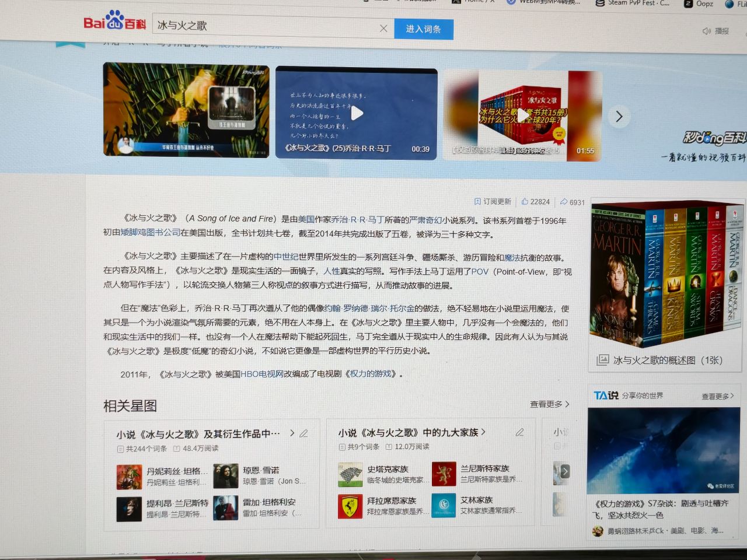Screen dimensions: 747x560
Task: Click the 秒懂百科 logo
Action: (x=714, y=138)
